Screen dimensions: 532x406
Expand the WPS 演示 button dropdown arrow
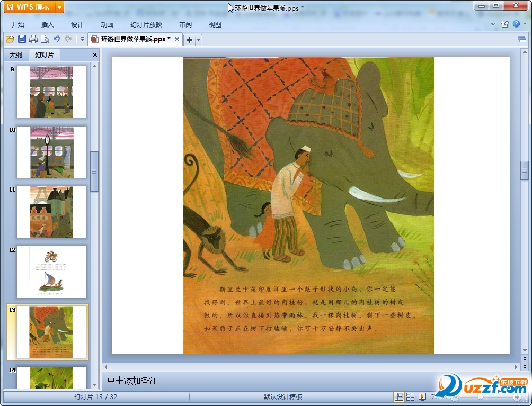click(59, 7)
